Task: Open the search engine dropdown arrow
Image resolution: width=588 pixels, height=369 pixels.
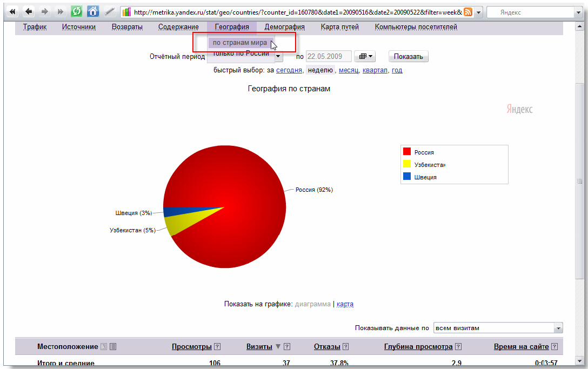Action: [578, 12]
